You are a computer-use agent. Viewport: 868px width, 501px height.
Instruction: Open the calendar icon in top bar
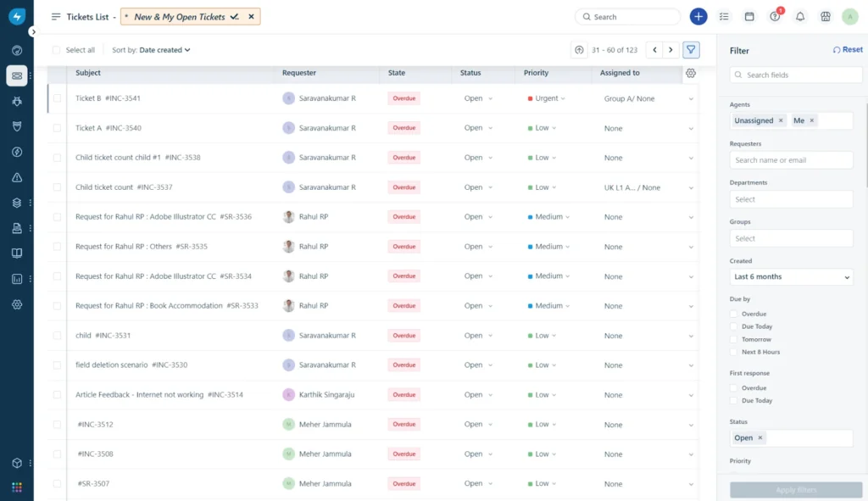tap(749, 17)
